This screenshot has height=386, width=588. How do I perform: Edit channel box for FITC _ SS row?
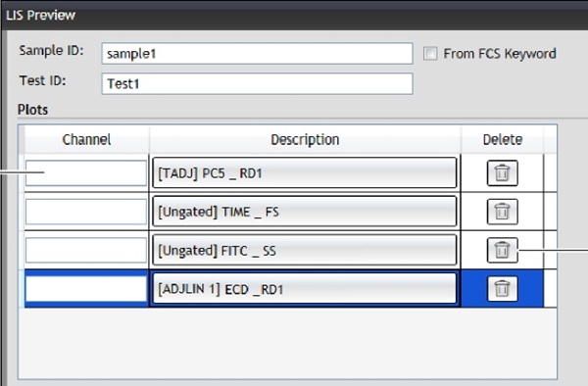pos(86,250)
